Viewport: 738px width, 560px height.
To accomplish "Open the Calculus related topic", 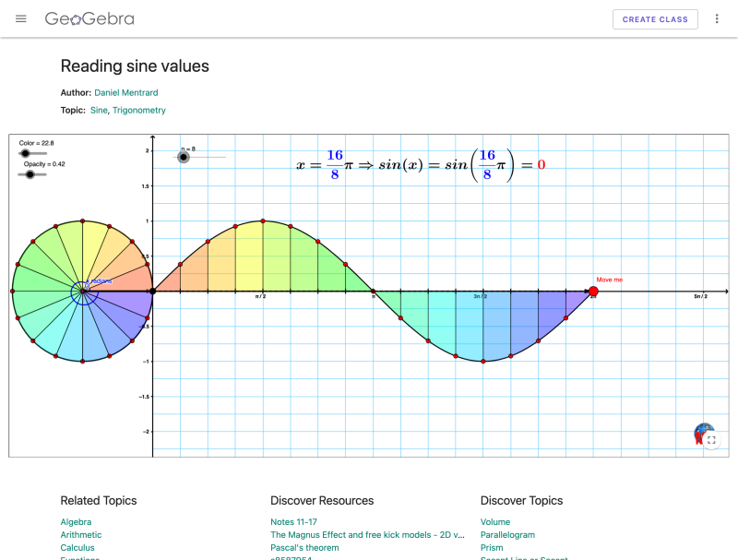I will [77, 547].
